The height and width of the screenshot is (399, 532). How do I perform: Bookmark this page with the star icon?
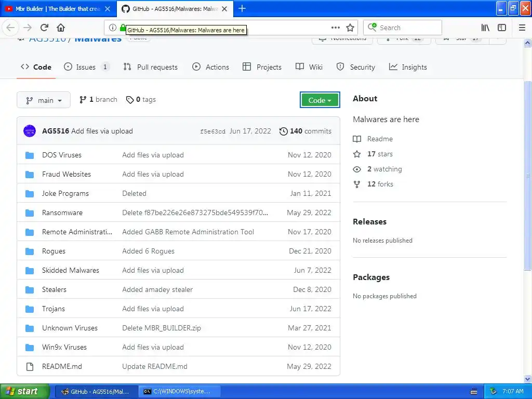pos(350,28)
